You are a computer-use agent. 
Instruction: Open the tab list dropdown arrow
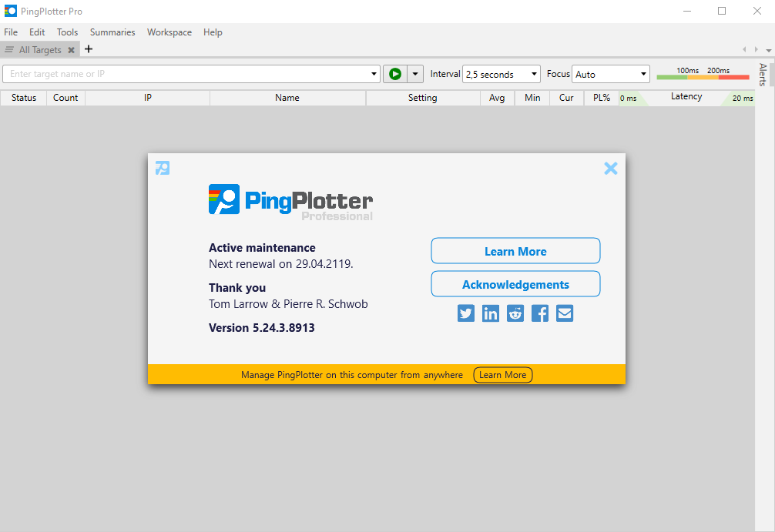tap(769, 50)
